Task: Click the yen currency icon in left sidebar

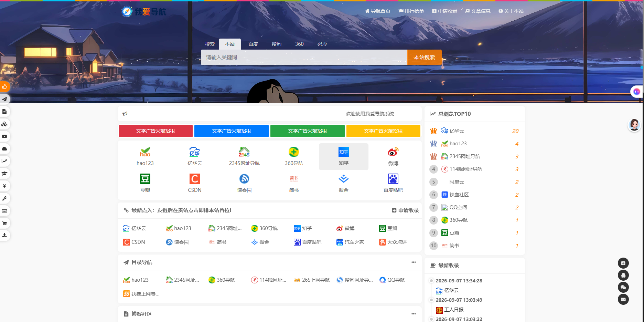Action: click(4, 186)
